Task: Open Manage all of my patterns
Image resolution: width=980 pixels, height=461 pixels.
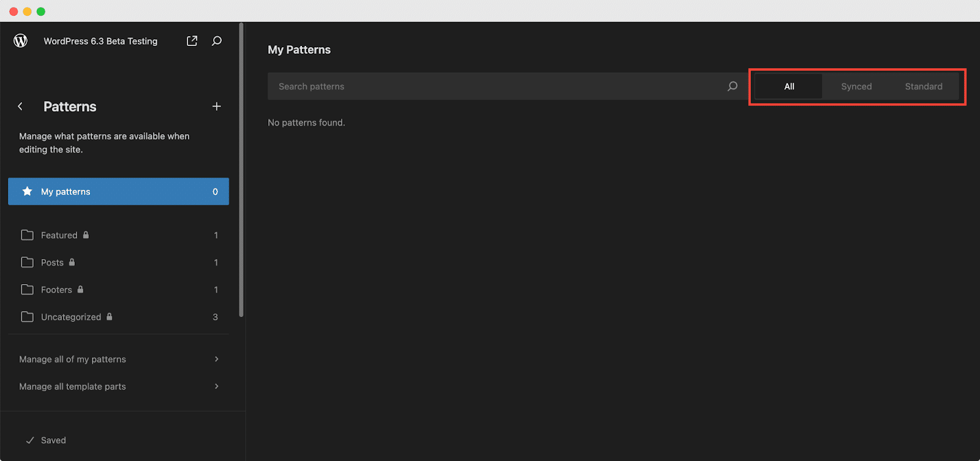Action: [x=118, y=359]
